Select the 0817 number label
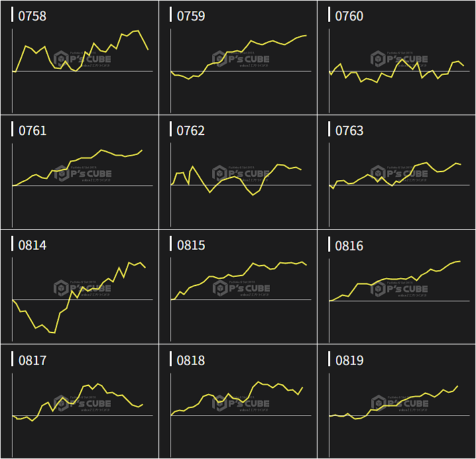The image size is (476, 459). 32,360
